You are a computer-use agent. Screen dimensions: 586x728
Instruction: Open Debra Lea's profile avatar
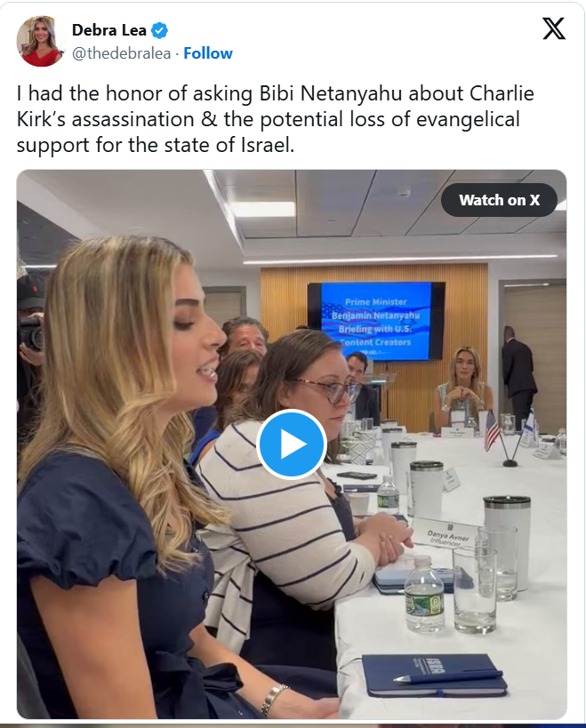pos(40,41)
